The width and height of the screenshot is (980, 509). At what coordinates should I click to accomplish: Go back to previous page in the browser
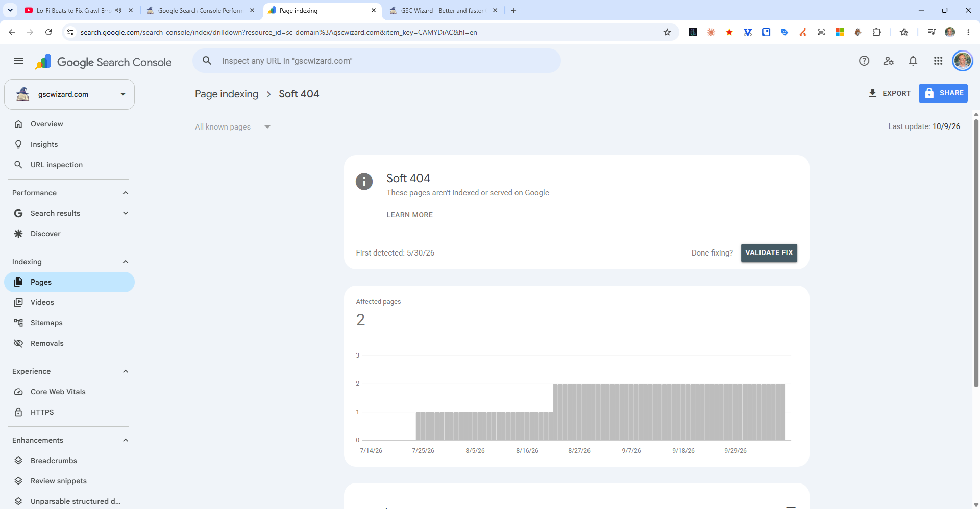pyautogui.click(x=12, y=32)
